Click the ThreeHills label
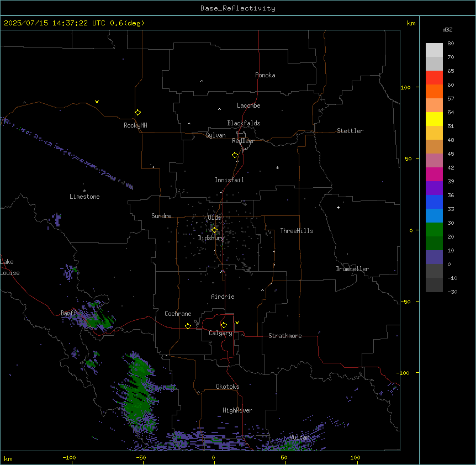The image size is (476, 465). [x=297, y=231]
